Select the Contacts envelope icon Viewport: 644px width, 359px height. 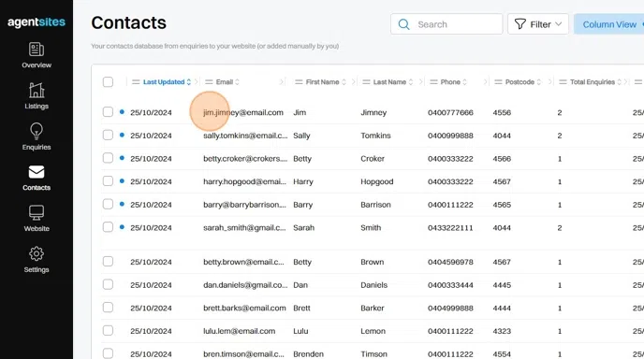click(x=37, y=172)
